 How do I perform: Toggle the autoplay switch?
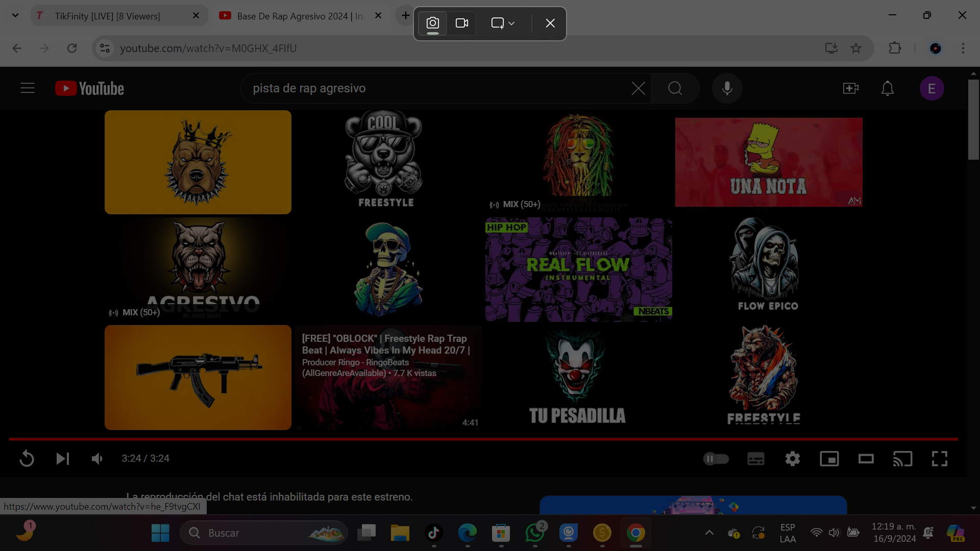click(716, 459)
